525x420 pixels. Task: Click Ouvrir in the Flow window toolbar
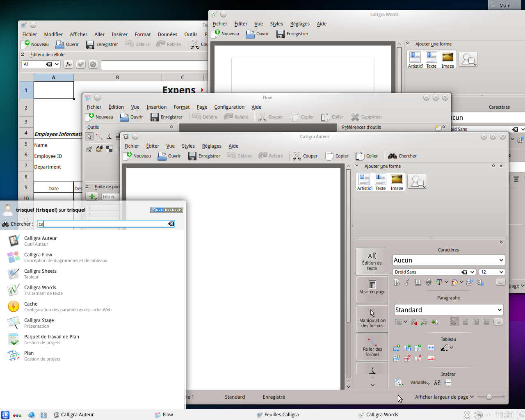tap(131, 117)
